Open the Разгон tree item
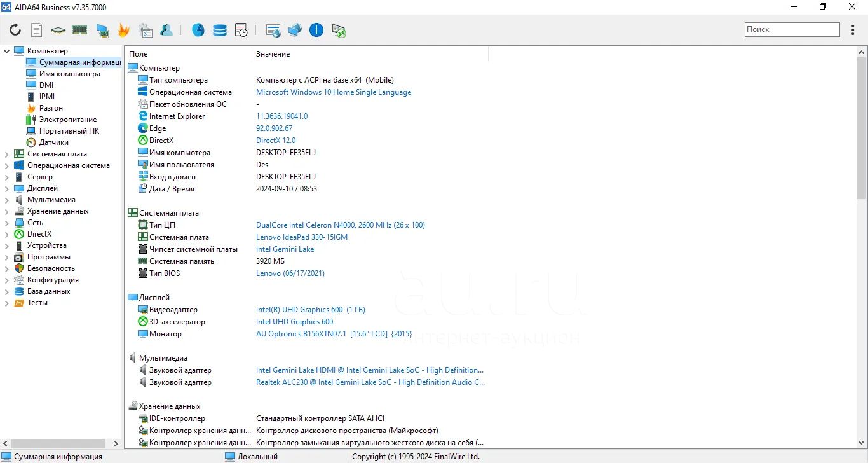The width and height of the screenshot is (868, 463). tap(51, 108)
